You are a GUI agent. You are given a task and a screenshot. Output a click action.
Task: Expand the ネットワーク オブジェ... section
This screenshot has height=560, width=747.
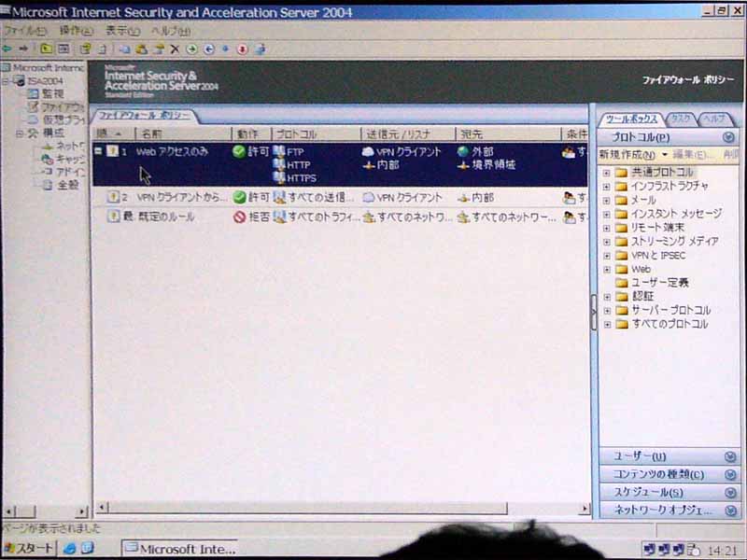click(730, 511)
